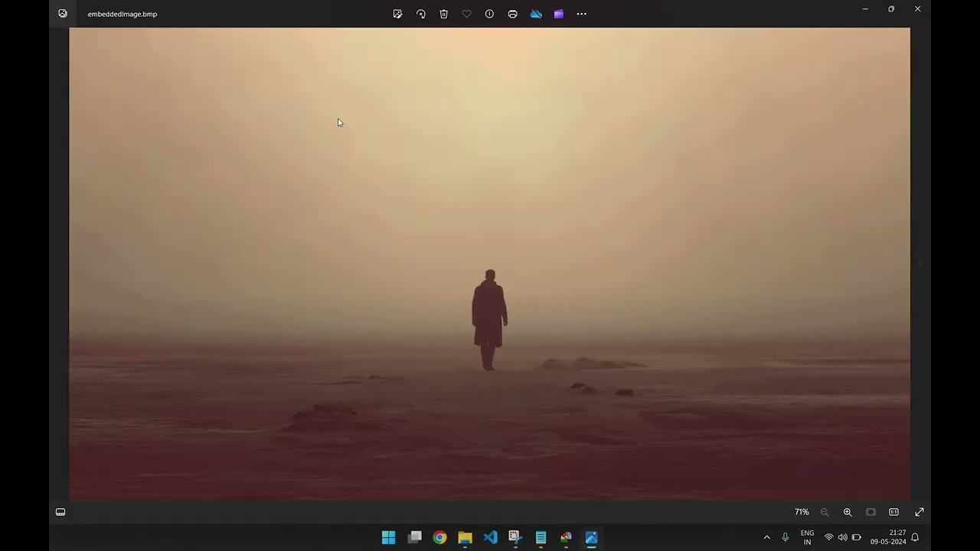
Task: Open the notifications bell
Action: coord(915,537)
